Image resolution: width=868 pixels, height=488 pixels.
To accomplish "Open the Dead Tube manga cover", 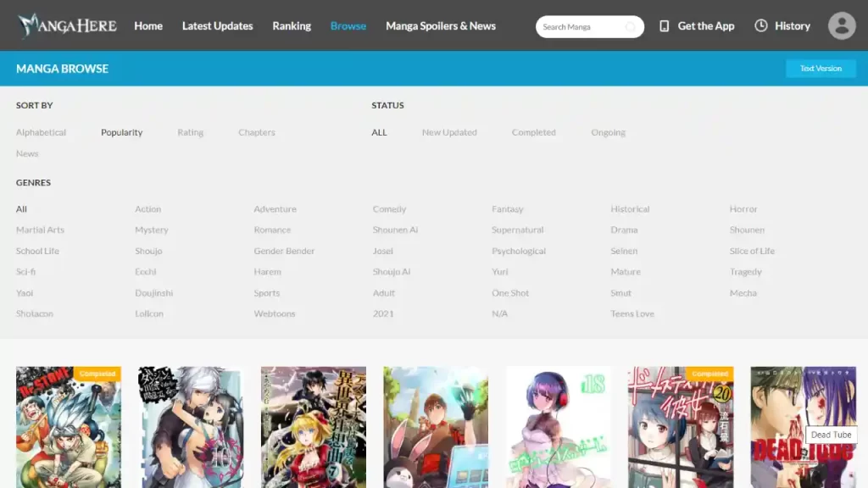I will (803, 427).
